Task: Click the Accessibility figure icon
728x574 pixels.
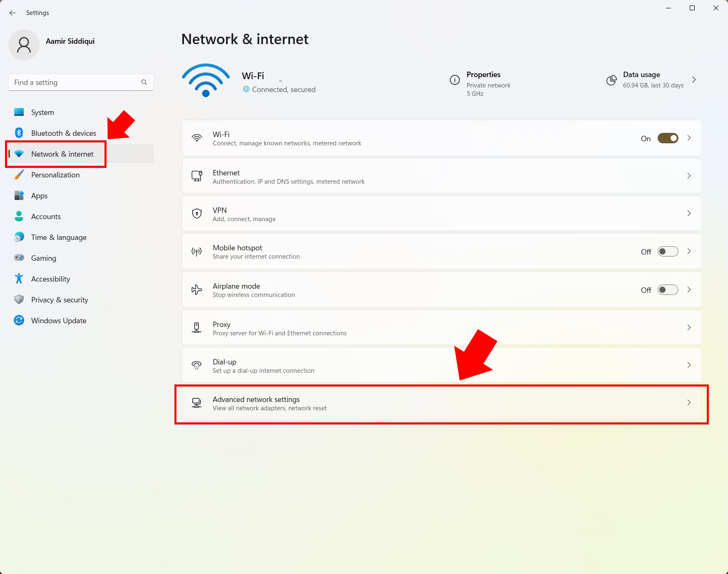Action: coord(19,279)
